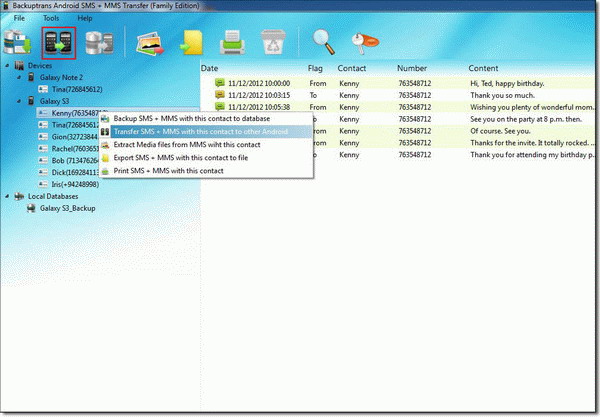This screenshot has width=600, height=417.
Task: Click the green Printer toolbar icon
Action: [x=232, y=42]
